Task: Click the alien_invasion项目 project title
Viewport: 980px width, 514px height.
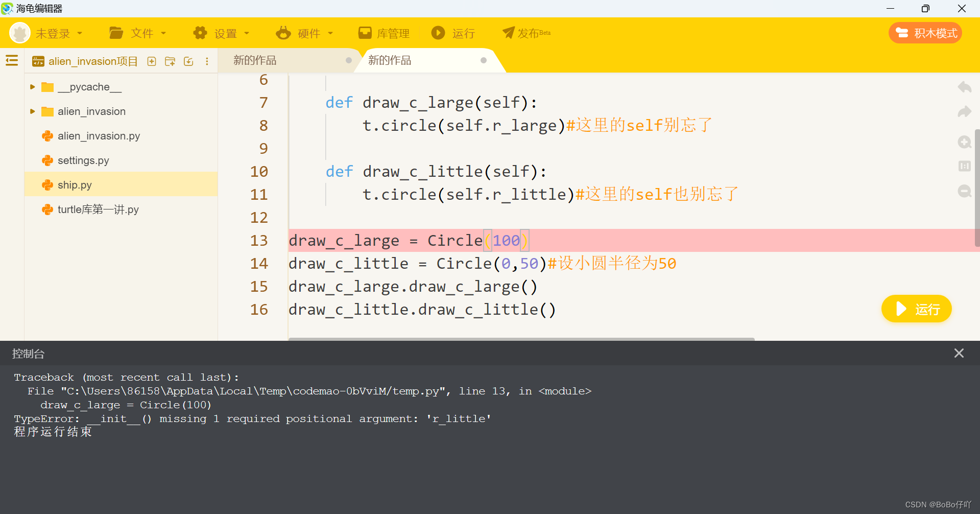Action: pyautogui.click(x=93, y=61)
